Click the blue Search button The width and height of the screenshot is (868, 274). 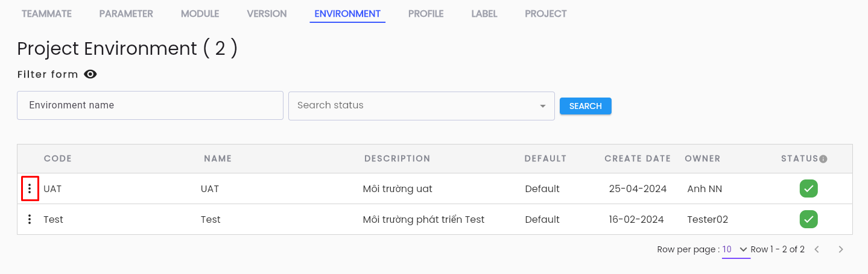(x=585, y=106)
